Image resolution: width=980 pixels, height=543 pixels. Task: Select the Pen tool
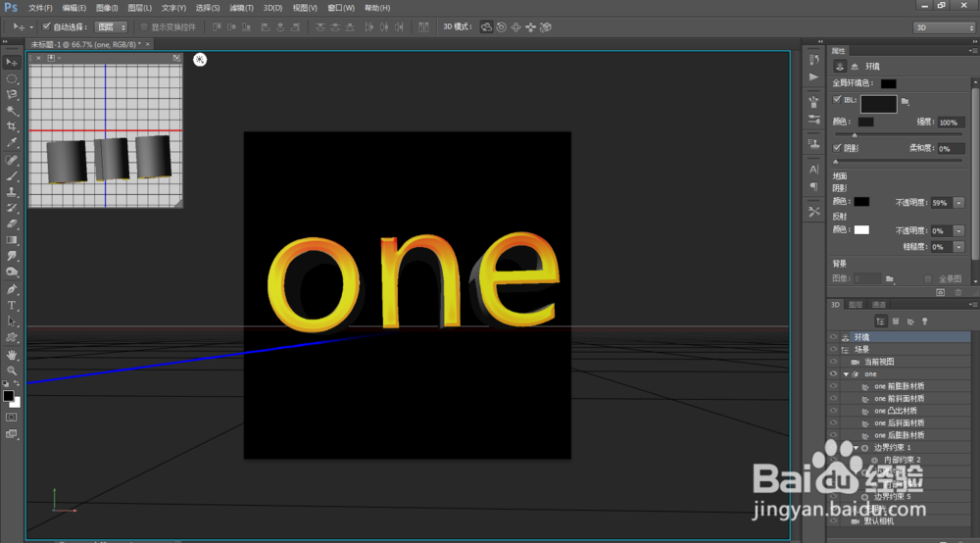coord(11,289)
